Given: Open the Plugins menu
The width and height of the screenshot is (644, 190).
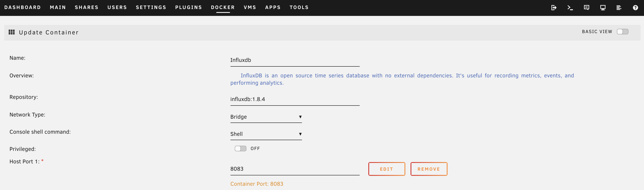Looking at the screenshot, I should [188, 8].
